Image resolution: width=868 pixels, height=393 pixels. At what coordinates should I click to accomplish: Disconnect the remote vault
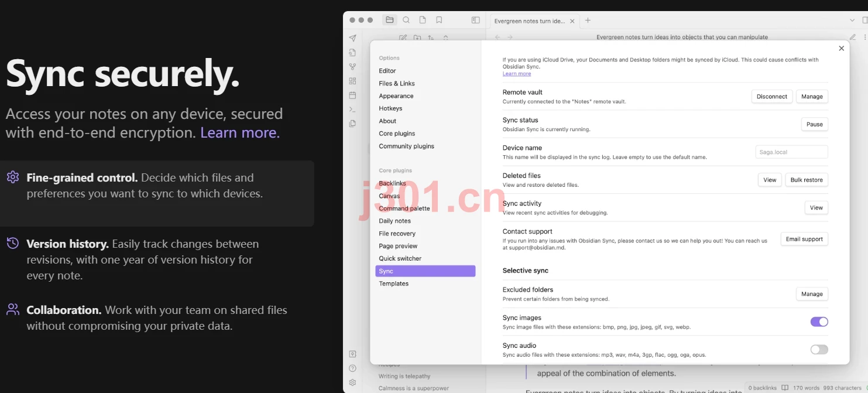(771, 97)
